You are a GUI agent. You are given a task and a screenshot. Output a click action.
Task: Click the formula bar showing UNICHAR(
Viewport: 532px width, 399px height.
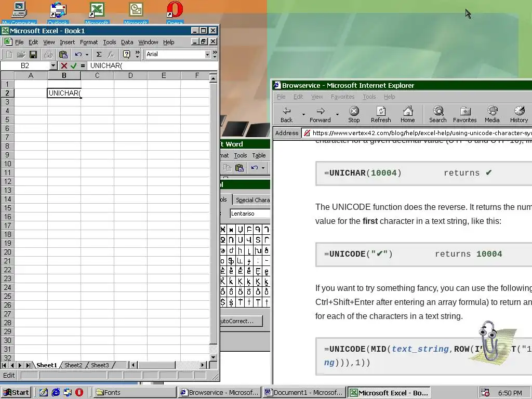click(152, 66)
